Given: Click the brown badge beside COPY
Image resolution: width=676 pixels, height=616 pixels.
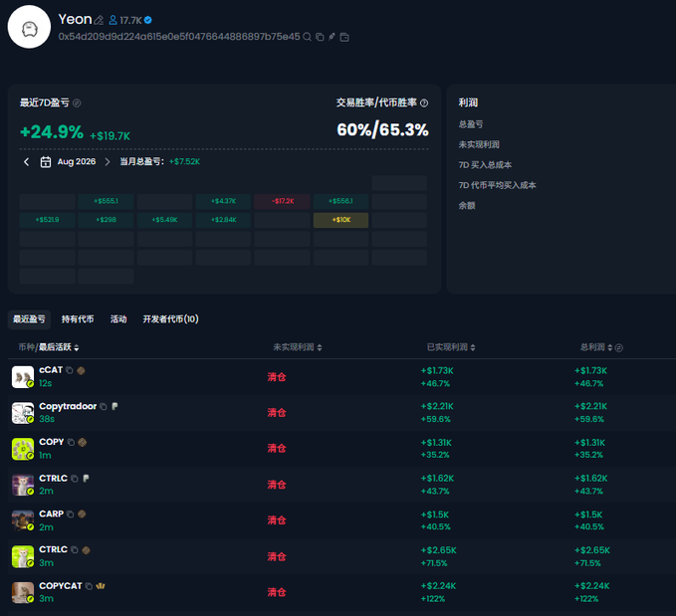Looking at the screenshot, I should click(x=83, y=442).
